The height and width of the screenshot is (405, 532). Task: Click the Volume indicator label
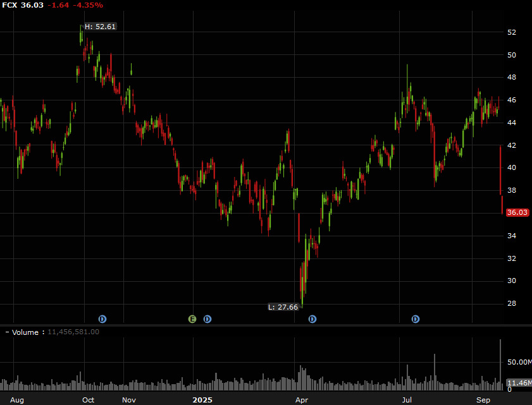26,332
